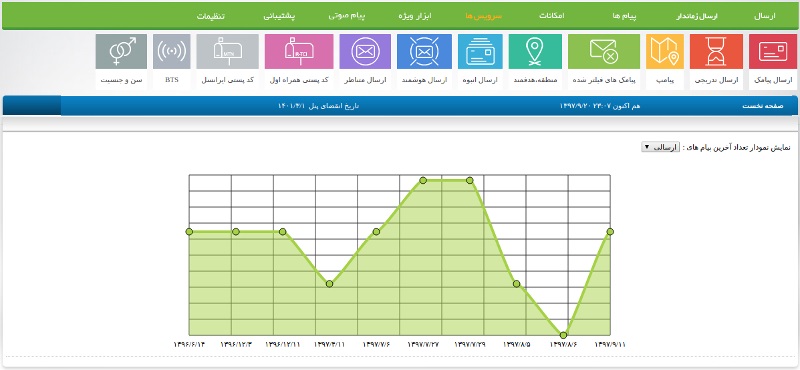Open the ارسال هوشمند targeted envelope icon

point(424,52)
